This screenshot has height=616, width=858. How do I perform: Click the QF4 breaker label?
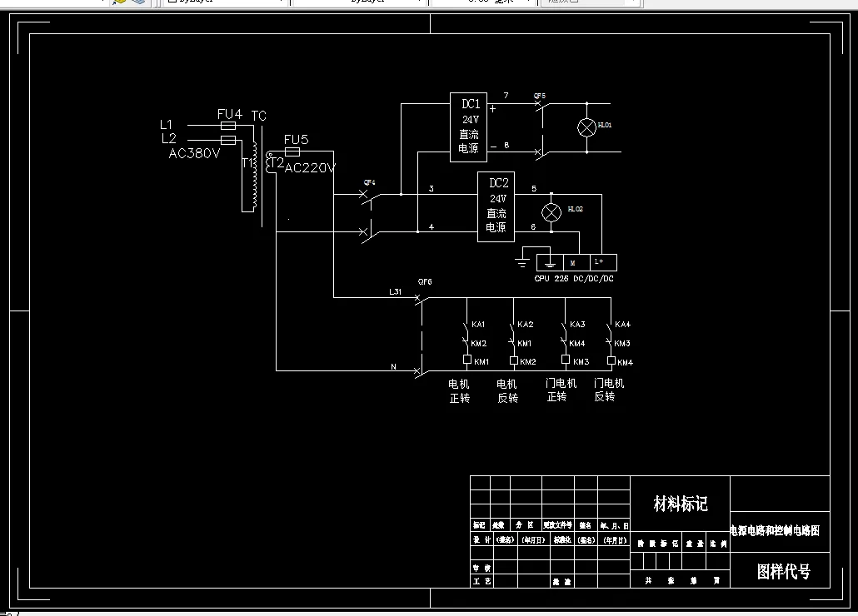[369, 182]
